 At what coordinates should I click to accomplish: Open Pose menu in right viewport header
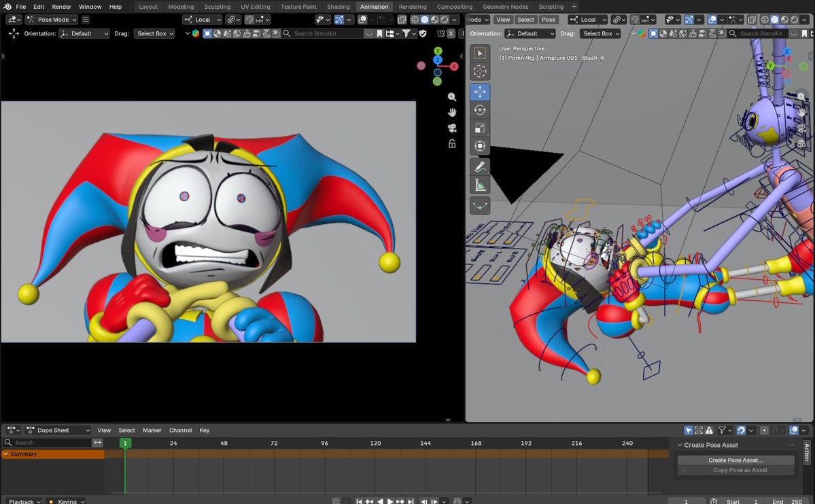[x=549, y=19]
